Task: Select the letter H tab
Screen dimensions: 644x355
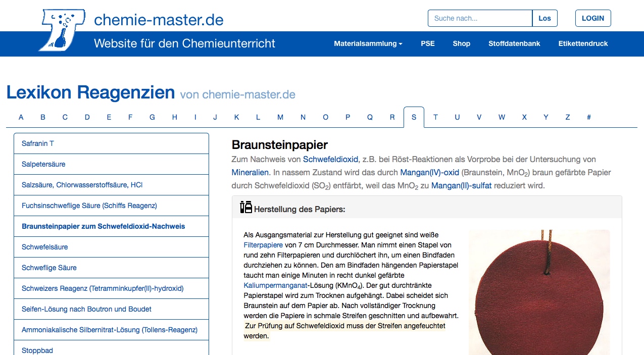Action: pos(175,117)
